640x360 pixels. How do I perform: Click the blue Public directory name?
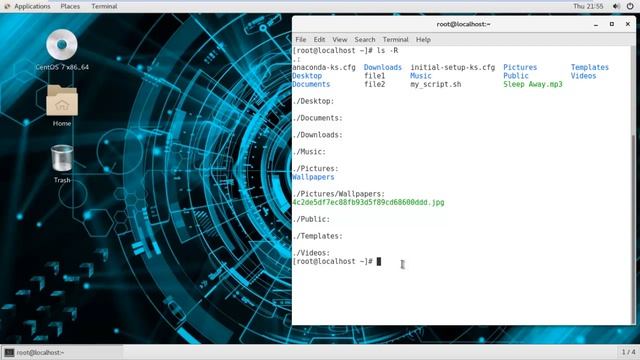516,76
